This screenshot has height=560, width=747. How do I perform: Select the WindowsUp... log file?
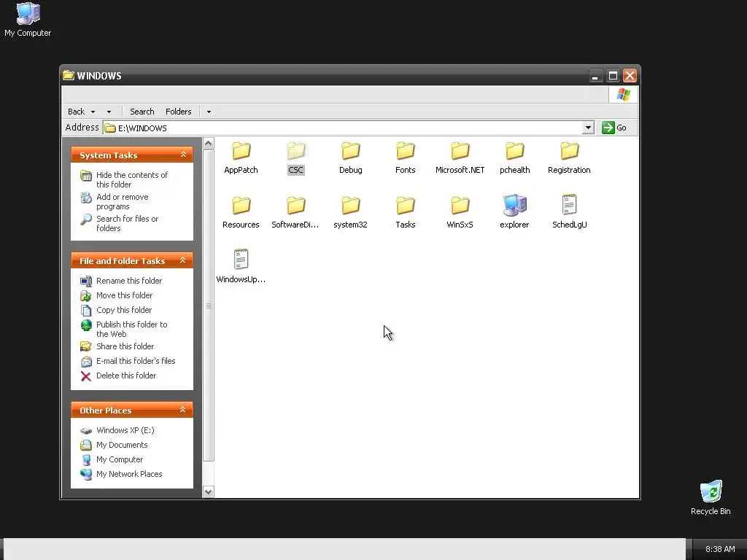pyautogui.click(x=241, y=267)
